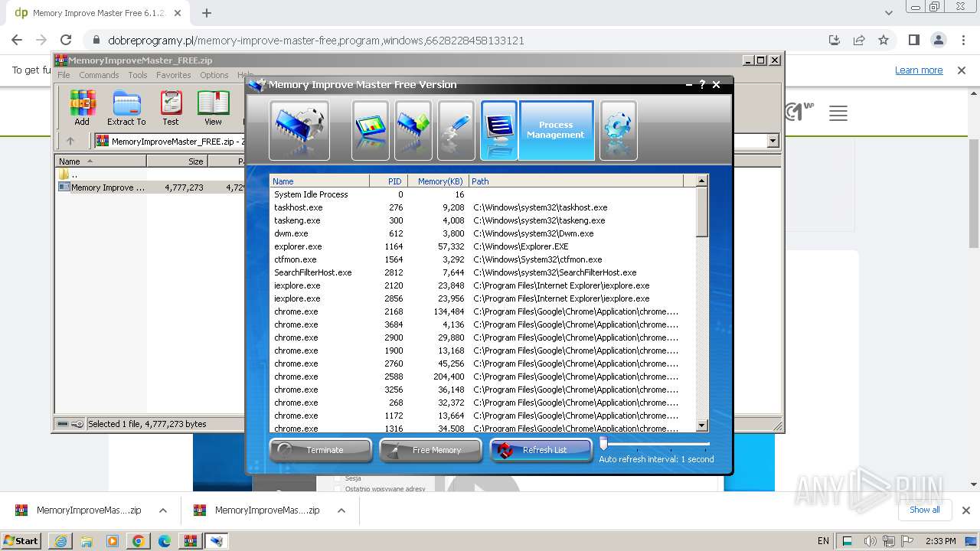
Task: Sort process list by PID column
Action: tap(387, 181)
